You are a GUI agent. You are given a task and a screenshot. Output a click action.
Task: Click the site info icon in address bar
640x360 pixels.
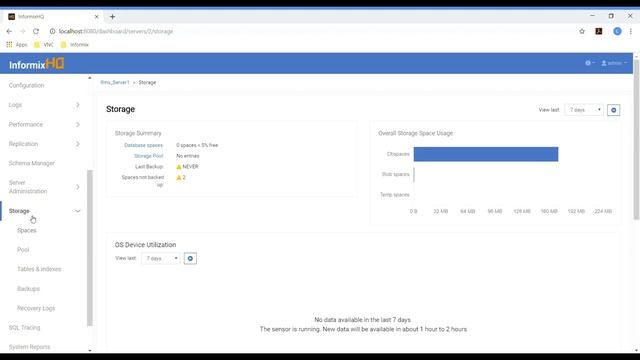[x=52, y=31]
